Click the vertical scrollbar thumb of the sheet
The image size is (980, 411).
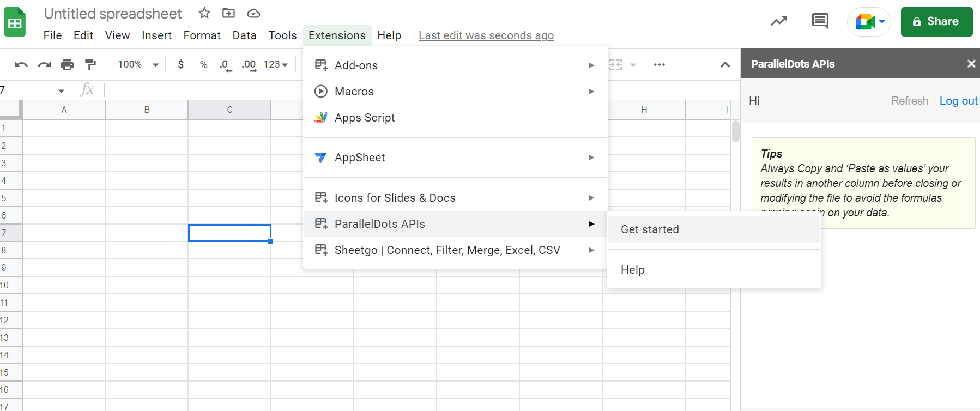tap(736, 131)
